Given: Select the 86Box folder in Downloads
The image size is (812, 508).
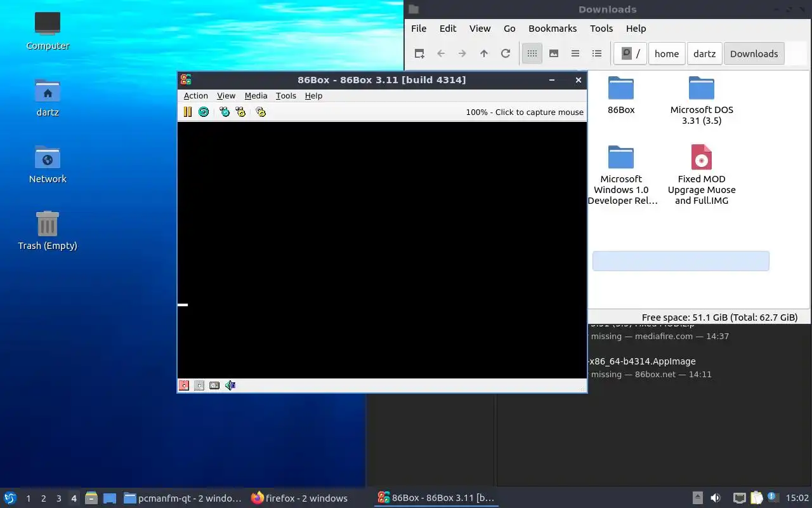Looking at the screenshot, I should pos(621,95).
